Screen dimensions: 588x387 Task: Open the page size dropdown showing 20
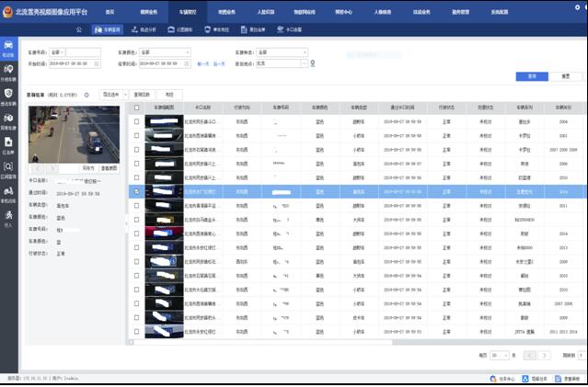(502, 354)
